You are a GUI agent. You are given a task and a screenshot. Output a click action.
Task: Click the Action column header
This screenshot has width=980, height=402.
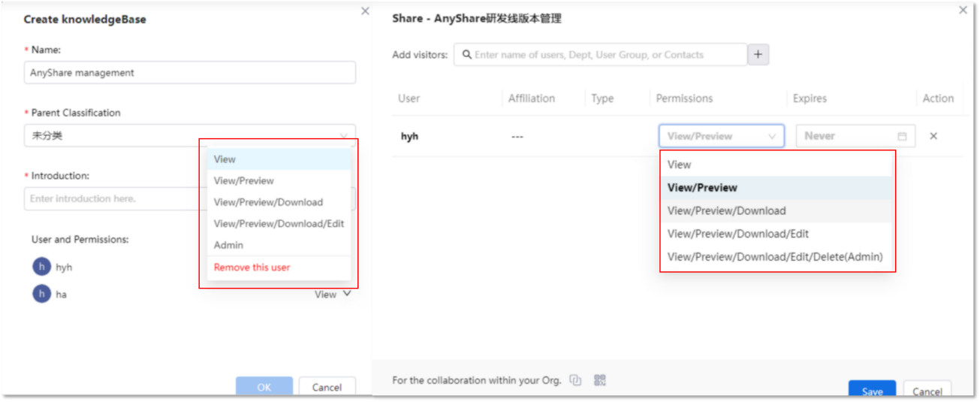point(939,98)
